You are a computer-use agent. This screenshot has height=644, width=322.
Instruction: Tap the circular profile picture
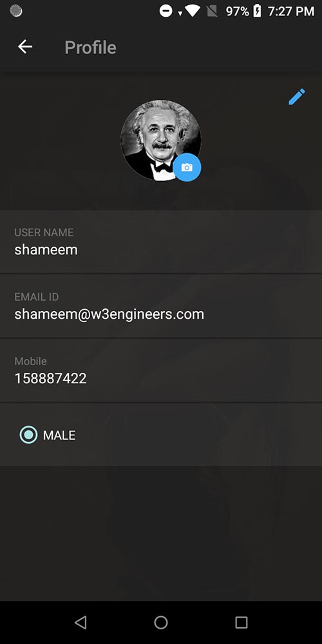tap(160, 140)
